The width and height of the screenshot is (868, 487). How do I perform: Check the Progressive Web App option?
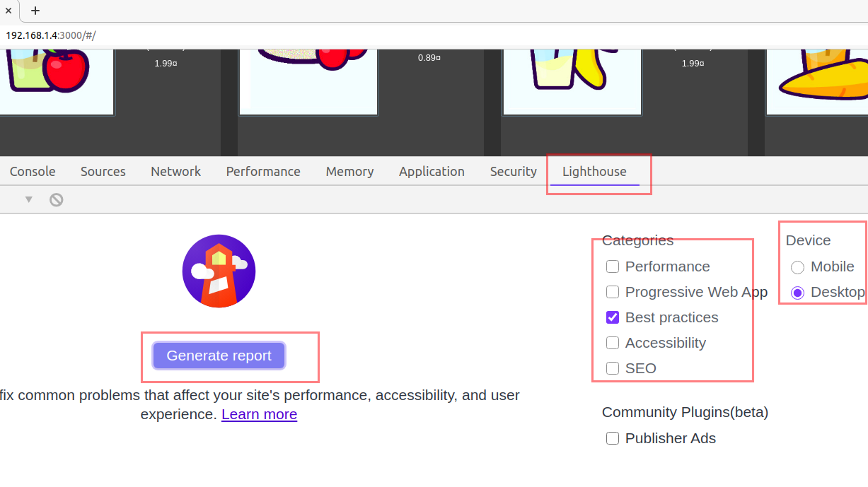(x=613, y=292)
